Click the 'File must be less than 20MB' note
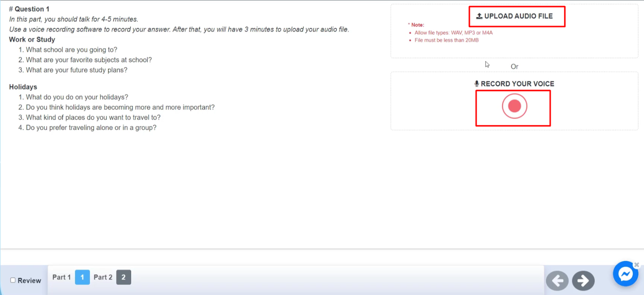644x295 pixels. tap(447, 40)
